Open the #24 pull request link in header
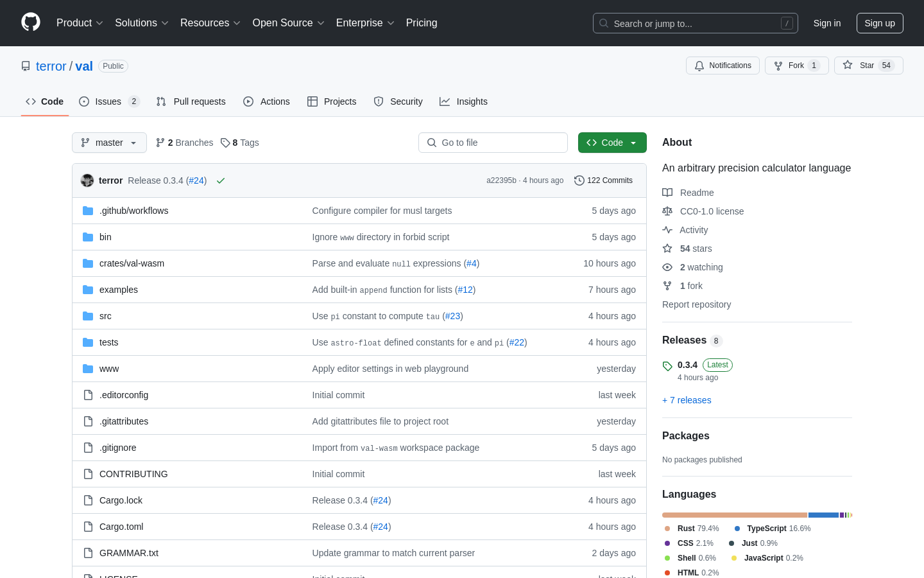924x578 pixels. point(196,180)
